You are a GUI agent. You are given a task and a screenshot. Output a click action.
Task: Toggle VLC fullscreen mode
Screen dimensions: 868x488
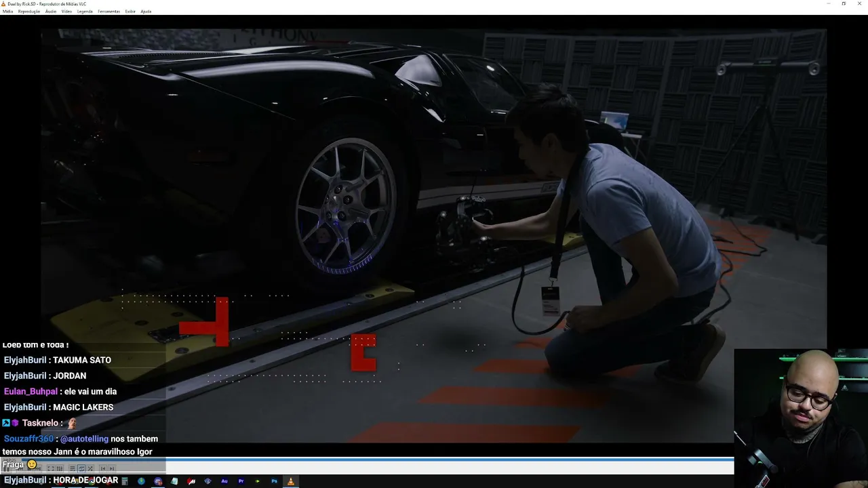coord(50,468)
